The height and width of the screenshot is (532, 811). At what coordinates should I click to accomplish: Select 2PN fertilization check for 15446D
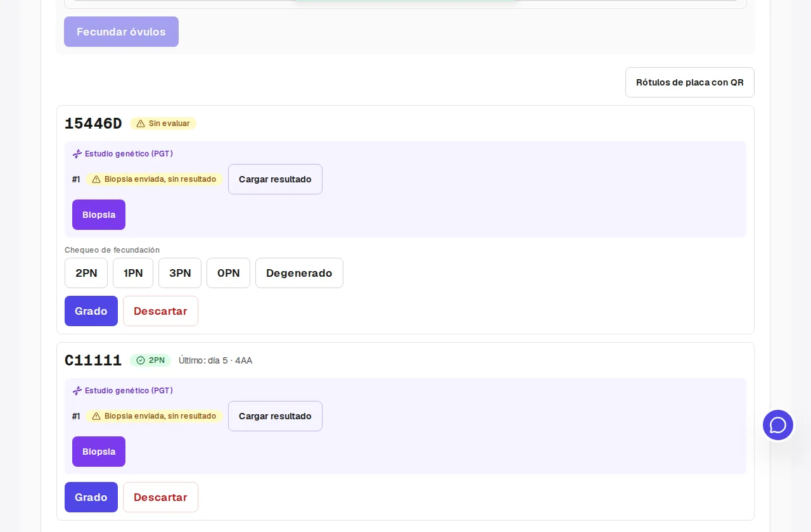pos(86,273)
